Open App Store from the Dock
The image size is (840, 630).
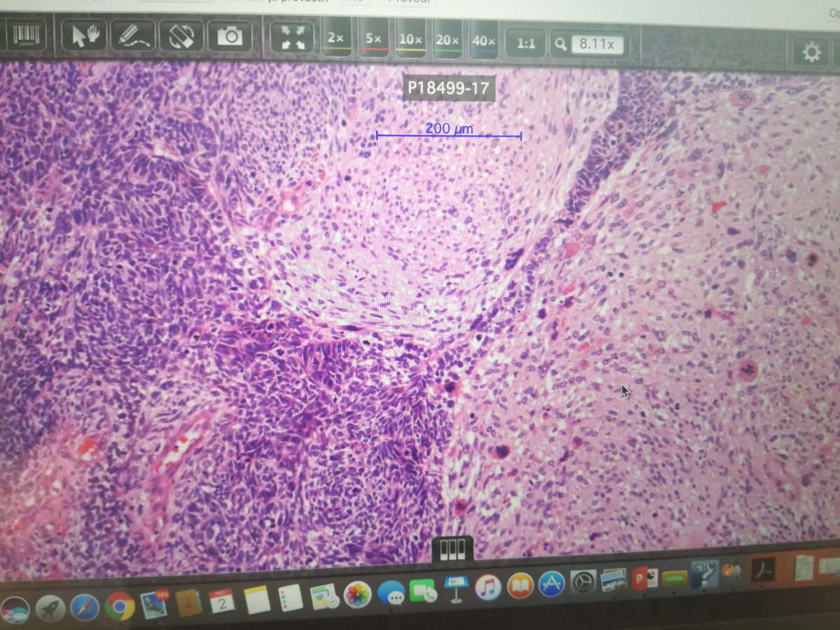pyautogui.click(x=552, y=583)
